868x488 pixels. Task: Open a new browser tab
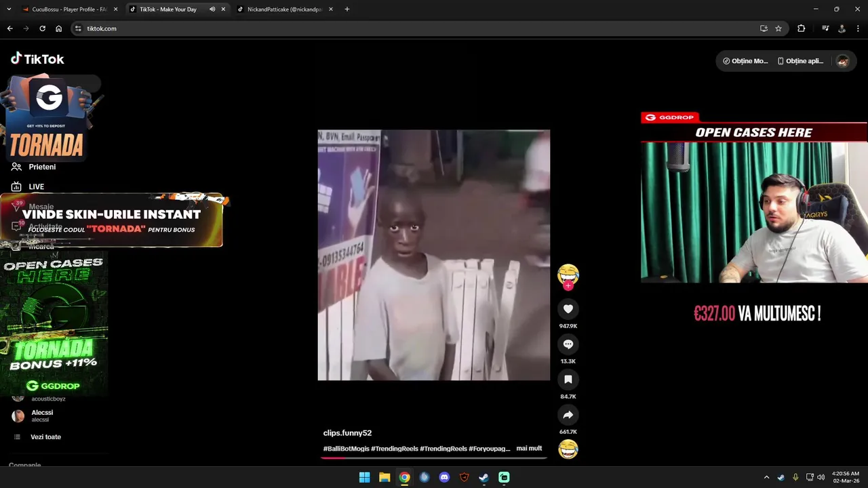coord(347,9)
